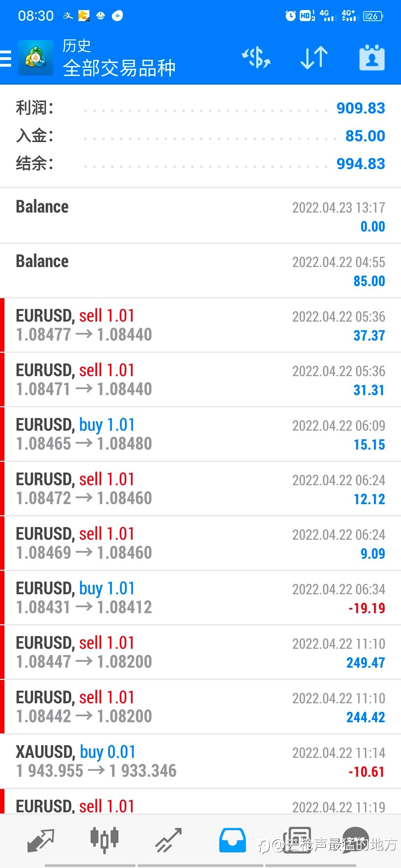Open the candlestick Chart tab
Image resolution: width=401 pixels, height=868 pixels.
pos(104,840)
